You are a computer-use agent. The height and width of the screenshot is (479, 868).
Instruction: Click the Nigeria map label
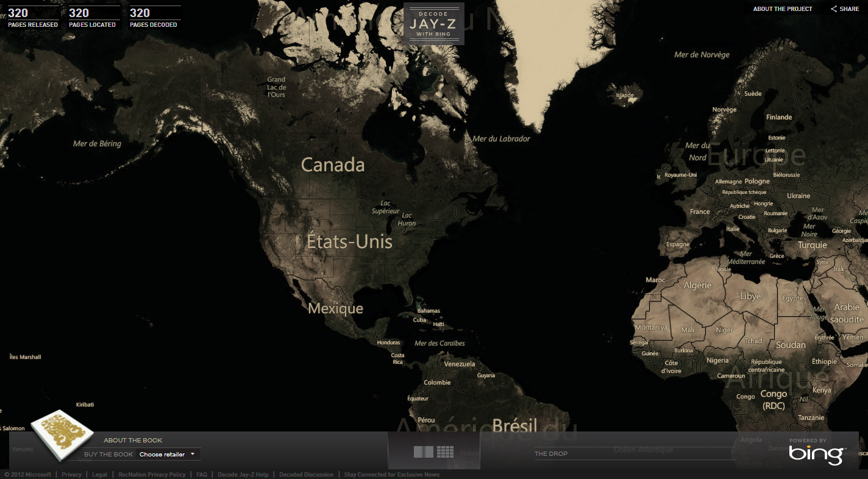point(717,360)
